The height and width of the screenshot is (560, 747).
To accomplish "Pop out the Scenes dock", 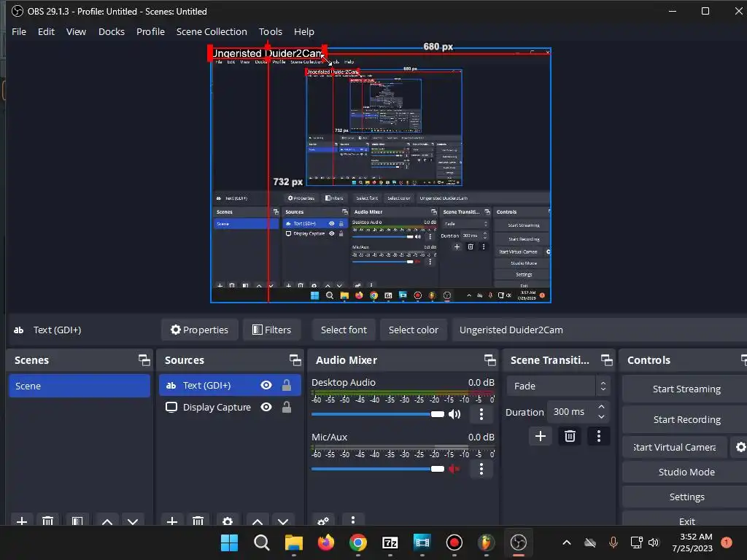I will tap(144, 360).
